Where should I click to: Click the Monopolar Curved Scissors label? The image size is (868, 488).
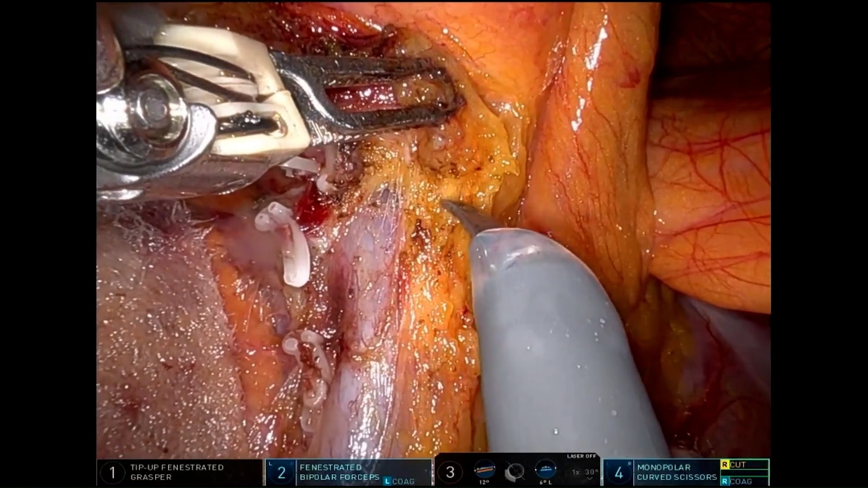coord(677,472)
